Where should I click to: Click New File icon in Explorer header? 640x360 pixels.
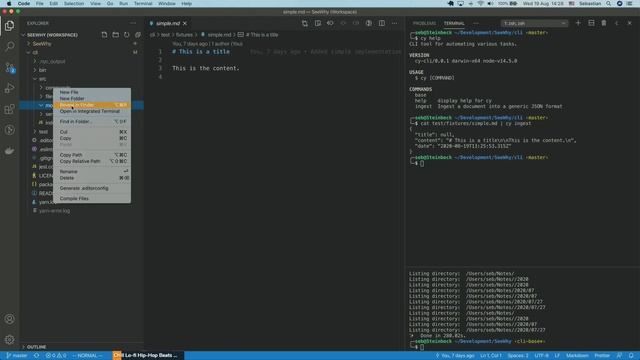point(104,35)
